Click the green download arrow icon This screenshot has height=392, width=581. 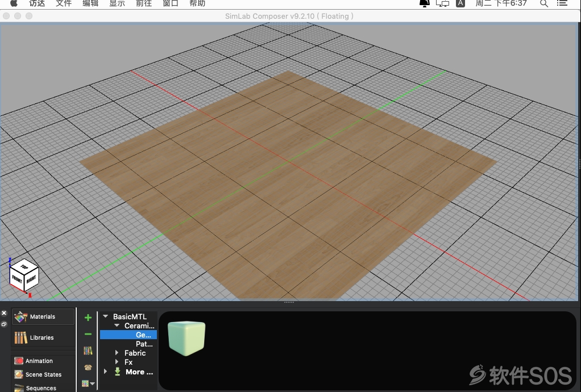[x=118, y=372]
